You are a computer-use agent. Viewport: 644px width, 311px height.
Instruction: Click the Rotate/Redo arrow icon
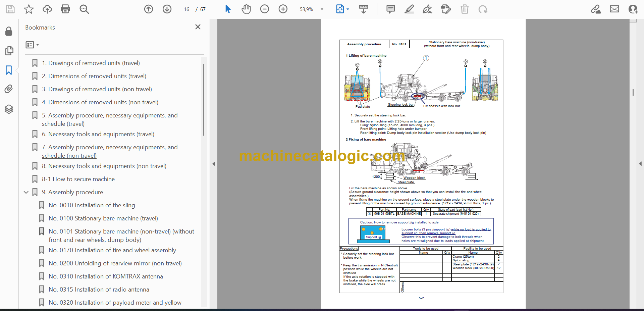coord(483,9)
